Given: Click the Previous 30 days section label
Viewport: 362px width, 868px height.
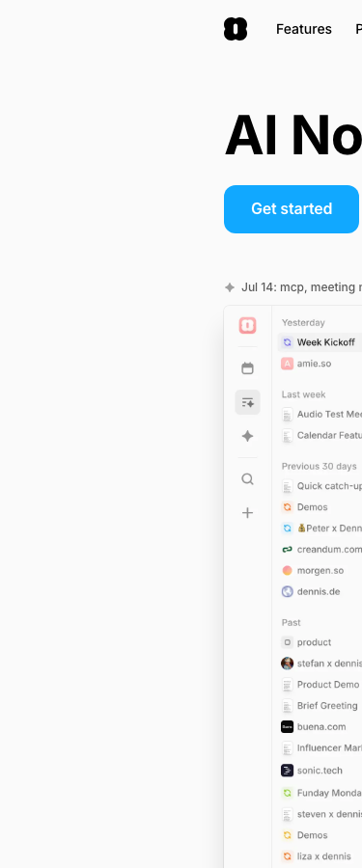Looking at the screenshot, I should coord(319,466).
